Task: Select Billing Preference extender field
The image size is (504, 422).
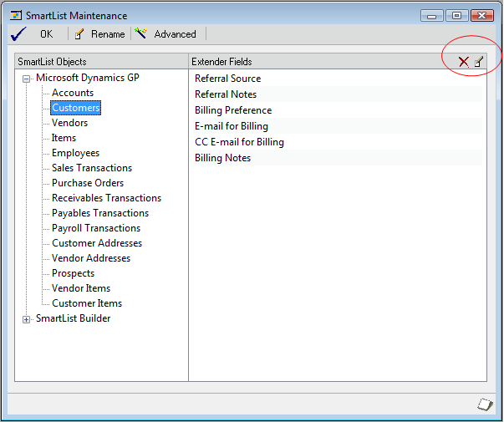Action: point(233,110)
